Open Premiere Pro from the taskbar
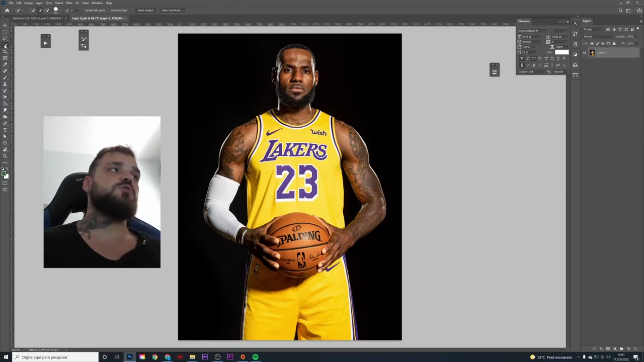This screenshot has height=362, width=644. click(x=230, y=357)
